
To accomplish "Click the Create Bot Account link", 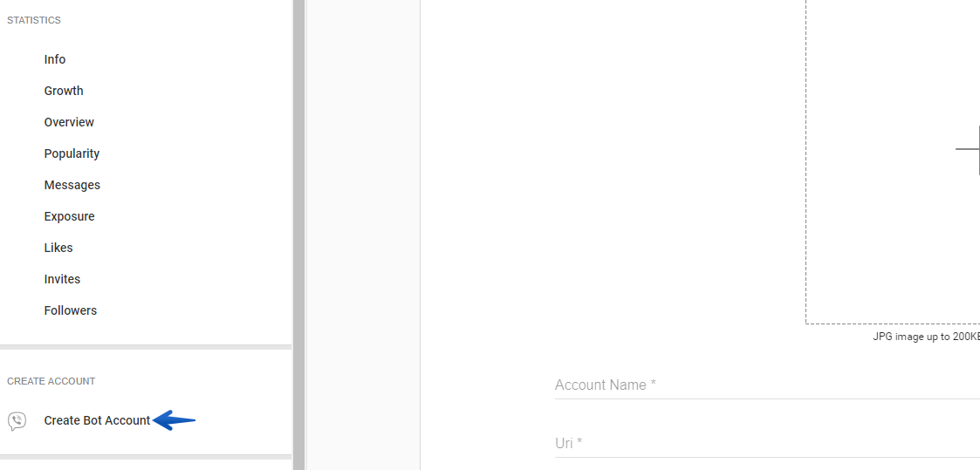I will [98, 420].
